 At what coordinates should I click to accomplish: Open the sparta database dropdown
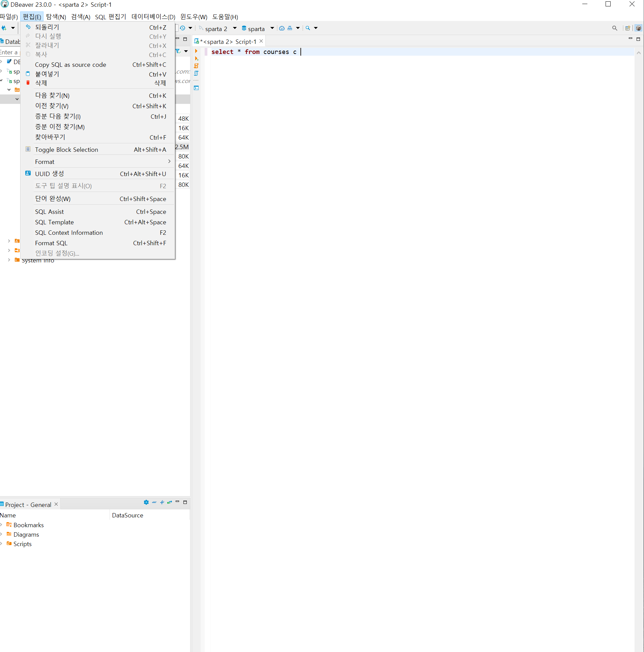coord(272,28)
